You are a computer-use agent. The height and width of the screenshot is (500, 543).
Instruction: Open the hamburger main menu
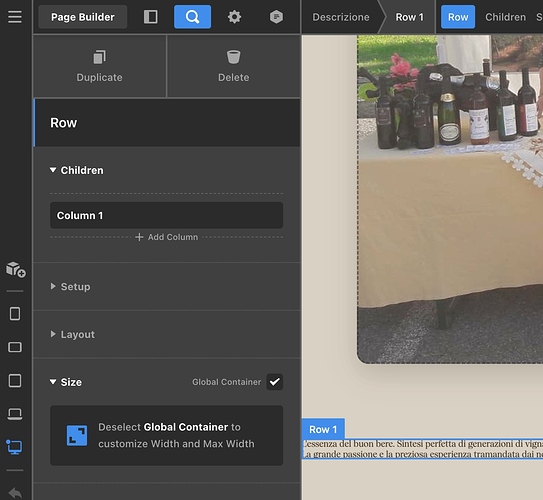click(x=15, y=17)
